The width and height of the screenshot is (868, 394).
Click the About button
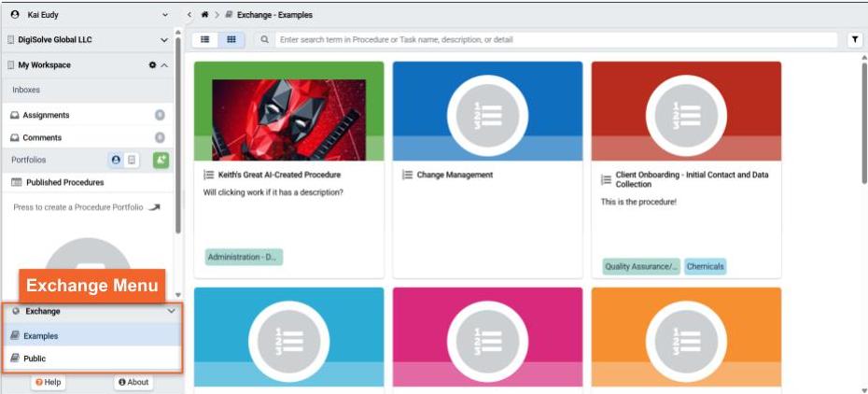133,382
